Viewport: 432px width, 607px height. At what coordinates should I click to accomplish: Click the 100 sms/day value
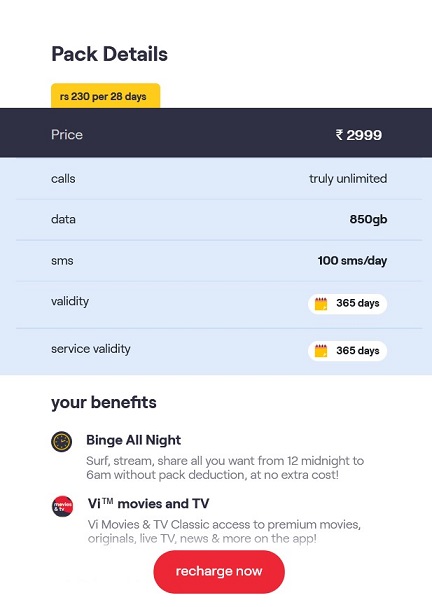pyautogui.click(x=352, y=261)
